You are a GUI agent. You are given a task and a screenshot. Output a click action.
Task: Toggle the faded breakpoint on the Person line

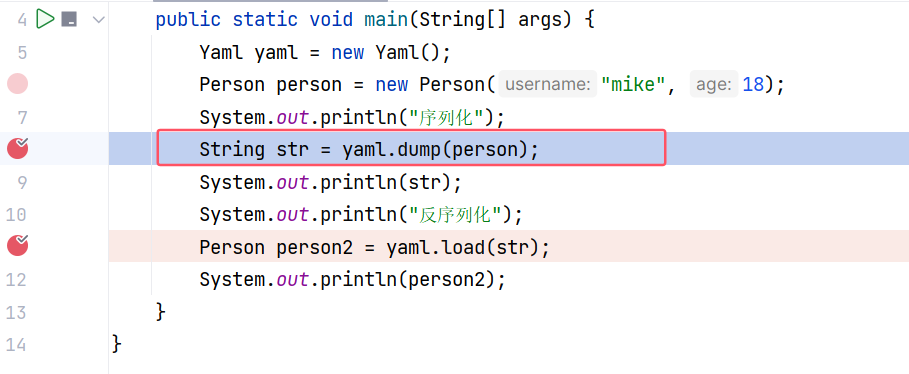click(x=17, y=84)
